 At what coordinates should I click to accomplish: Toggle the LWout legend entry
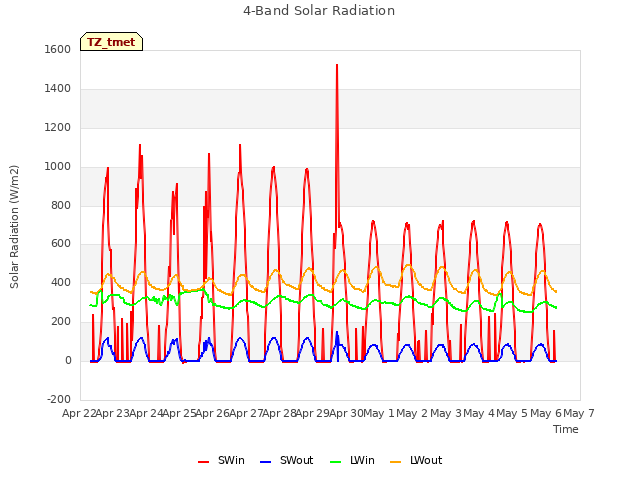point(416,460)
